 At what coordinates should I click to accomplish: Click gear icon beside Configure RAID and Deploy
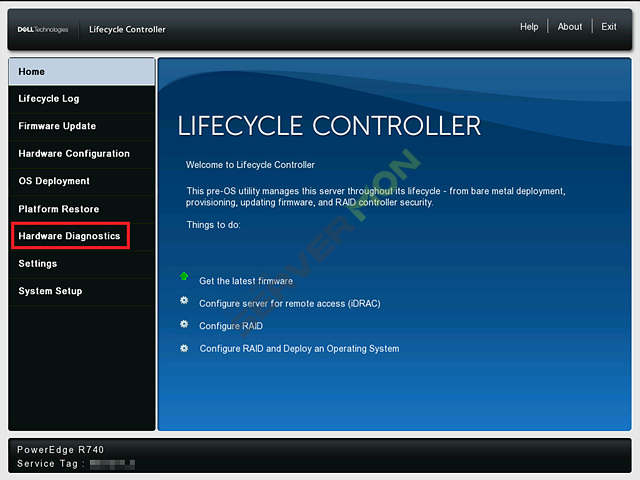[x=184, y=348]
